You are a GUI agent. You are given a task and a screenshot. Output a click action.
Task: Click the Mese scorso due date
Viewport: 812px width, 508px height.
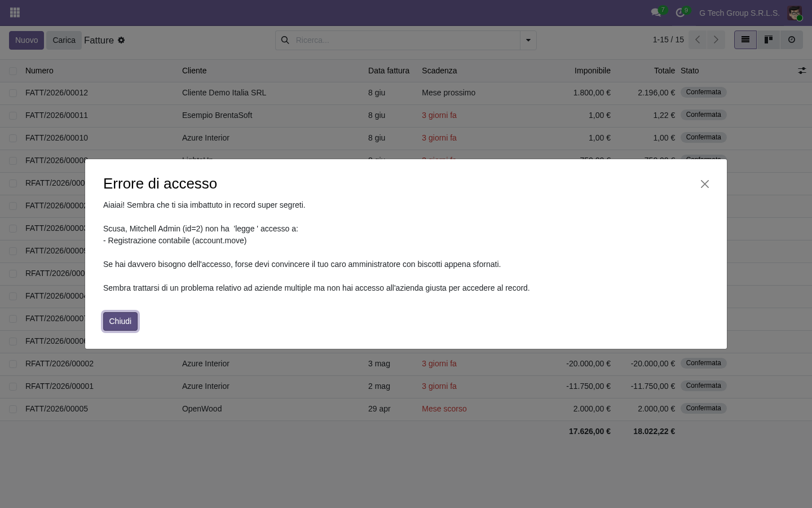coord(444,409)
